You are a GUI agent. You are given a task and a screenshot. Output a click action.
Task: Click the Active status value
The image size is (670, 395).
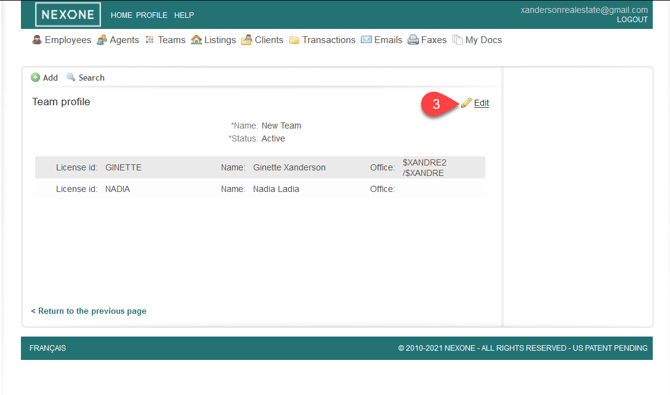[x=273, y=139]
